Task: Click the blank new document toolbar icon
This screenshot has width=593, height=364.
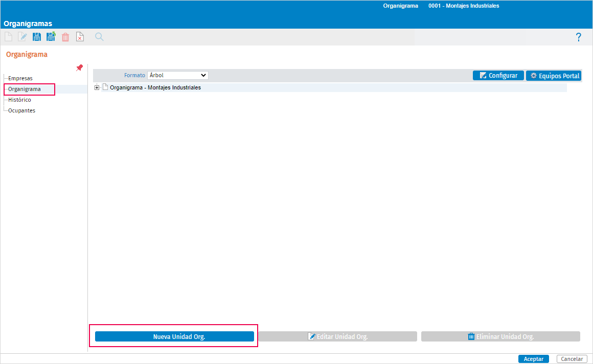Action: [8, 37]
